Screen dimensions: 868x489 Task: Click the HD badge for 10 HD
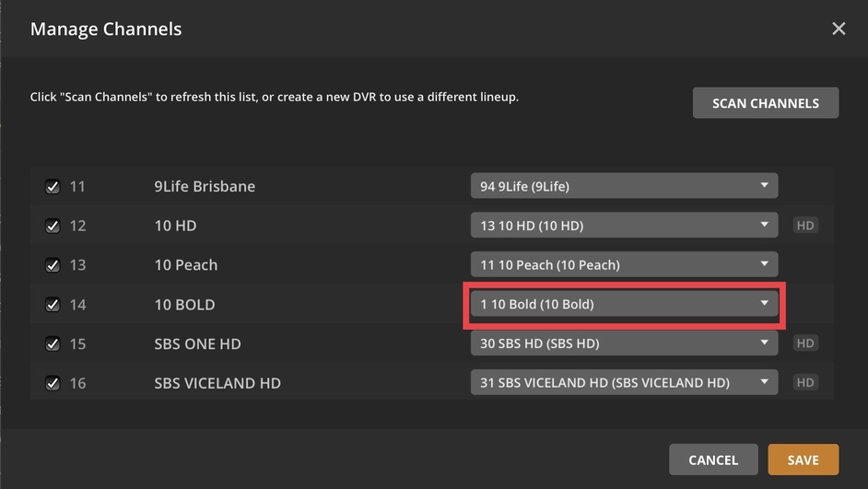tap(805, 225)
